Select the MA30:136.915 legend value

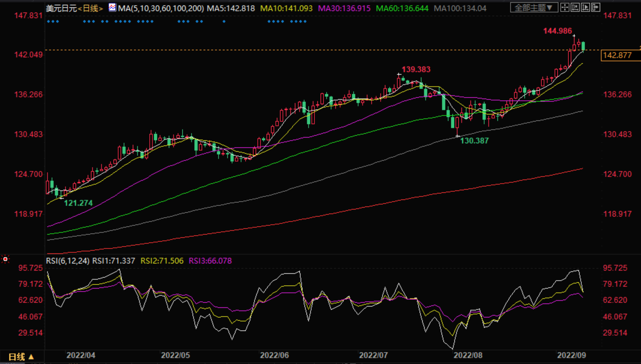[344, 8]
